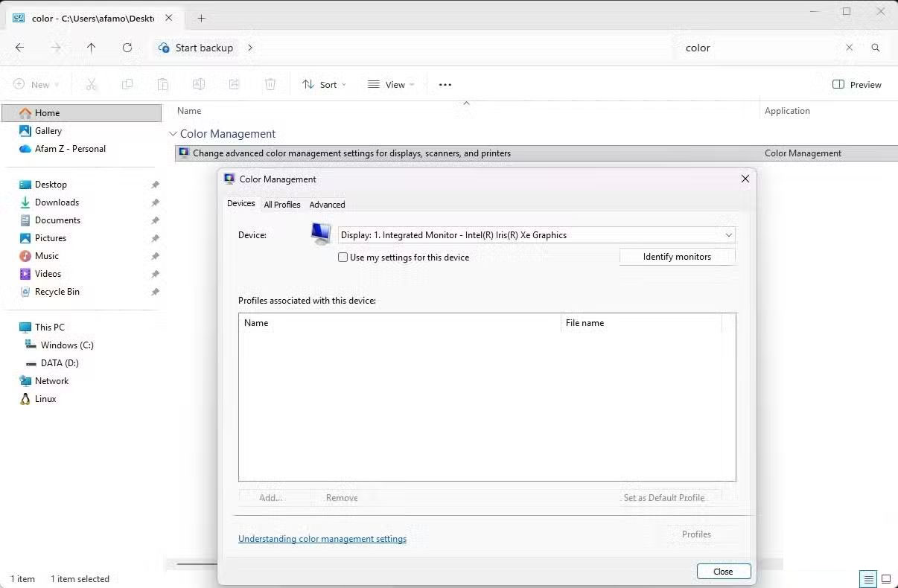
Task: Click the Cut scissors icon
Action: click(x=92, y=85)
